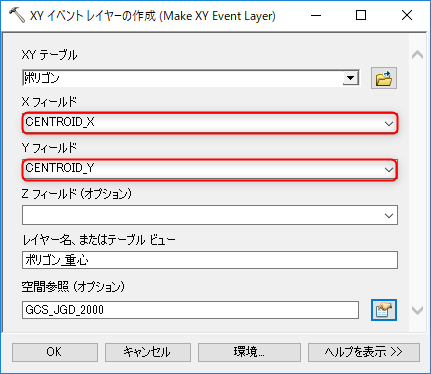This screenshot has height=374, width=431.
Task: Click the scroll down arrow of the dialog
Action: coord(417,311)
